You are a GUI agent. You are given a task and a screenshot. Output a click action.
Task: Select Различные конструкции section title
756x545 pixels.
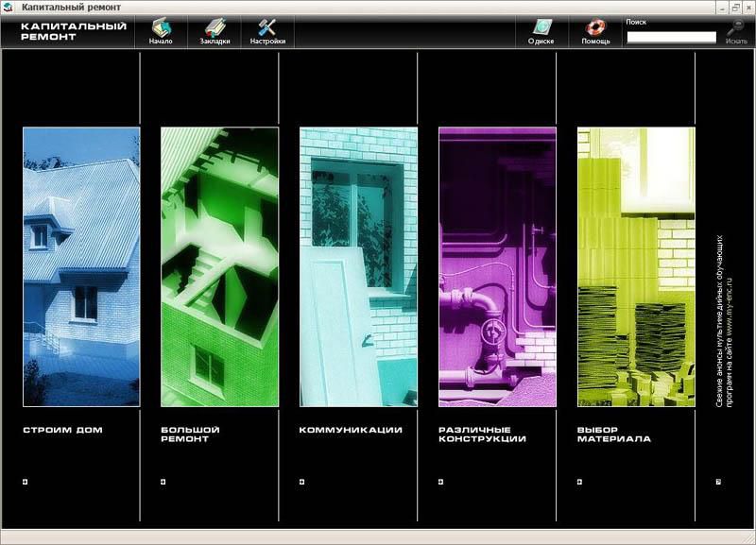pyautogui.click(x=482, y=434)
